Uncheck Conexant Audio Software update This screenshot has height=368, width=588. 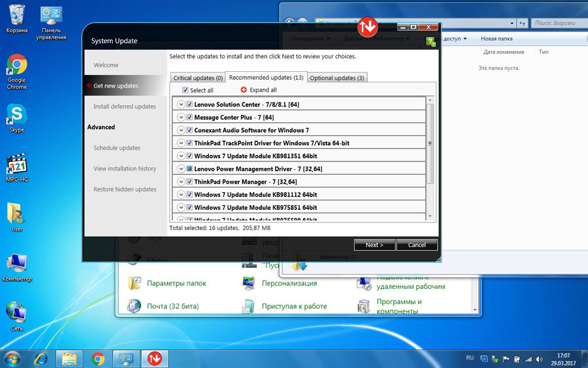[x=189, y=130]
